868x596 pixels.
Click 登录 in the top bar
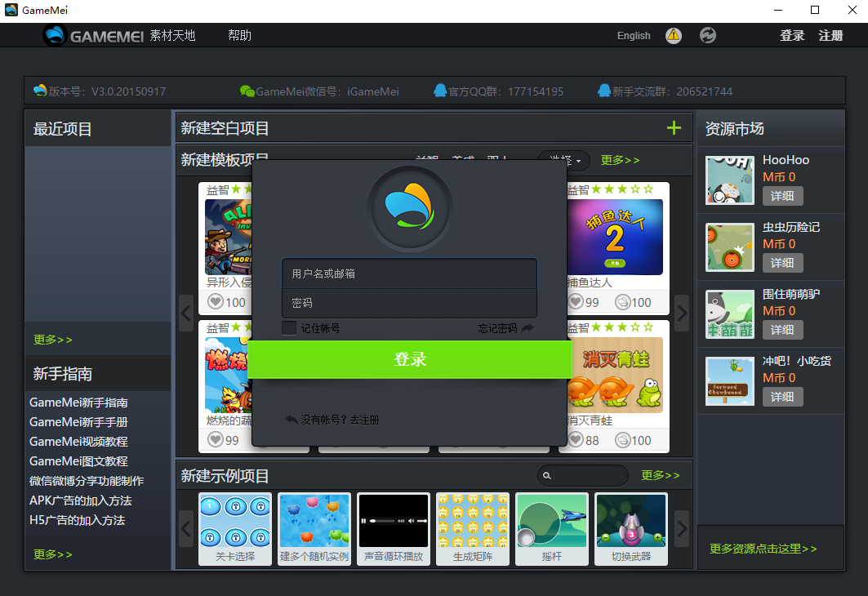coord(791,35)
